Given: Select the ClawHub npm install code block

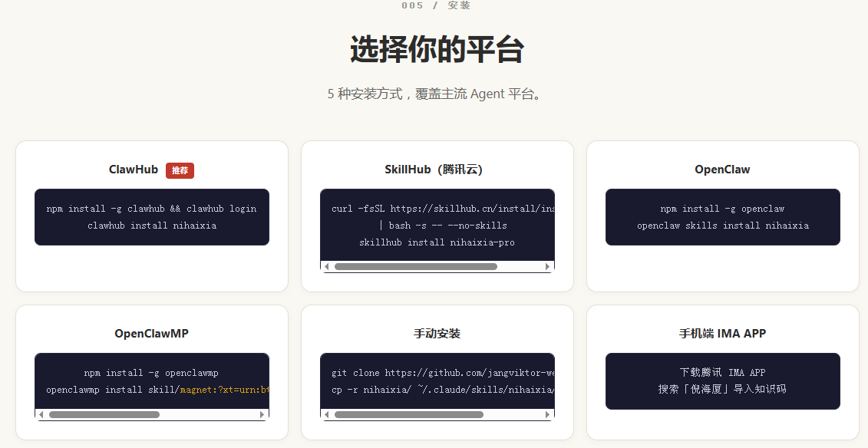Looking at the screenshot, I should tap(152, 217).
